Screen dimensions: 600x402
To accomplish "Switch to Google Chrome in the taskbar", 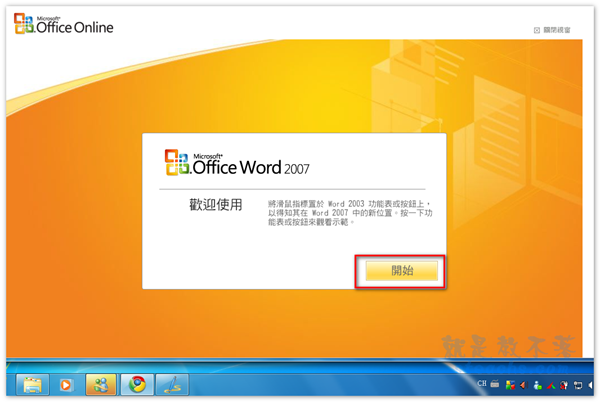I will (137, 384).
